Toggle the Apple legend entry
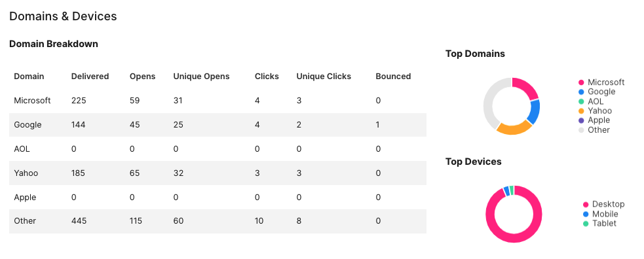 point(594,120)
